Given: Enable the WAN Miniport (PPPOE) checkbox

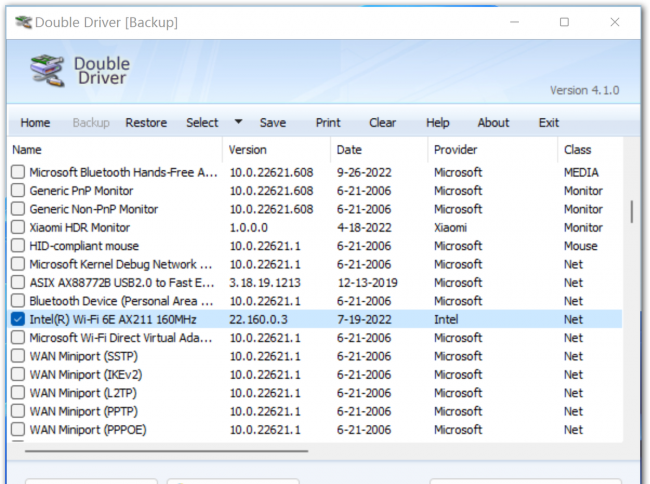Looking at the screenshot, I should 18,429.
